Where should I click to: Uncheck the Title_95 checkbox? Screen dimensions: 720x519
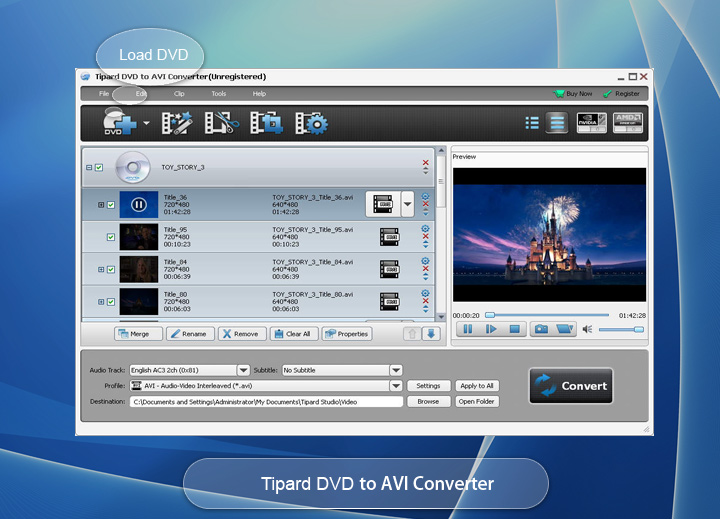click(111, 237)
